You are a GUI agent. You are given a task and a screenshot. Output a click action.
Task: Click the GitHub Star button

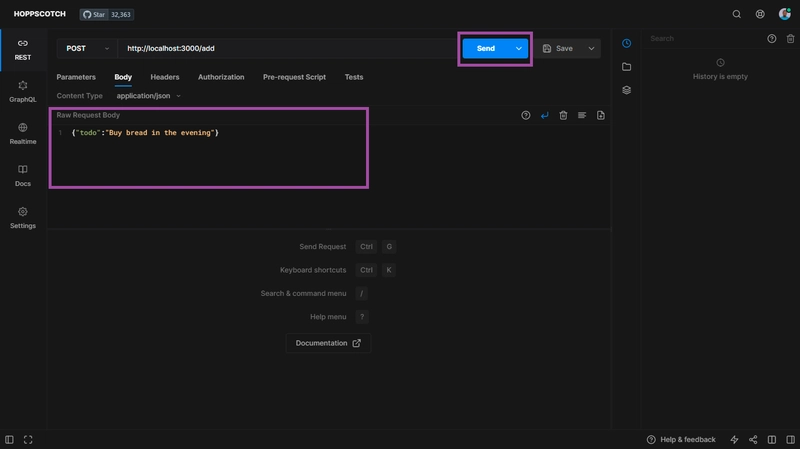(94, 14)
